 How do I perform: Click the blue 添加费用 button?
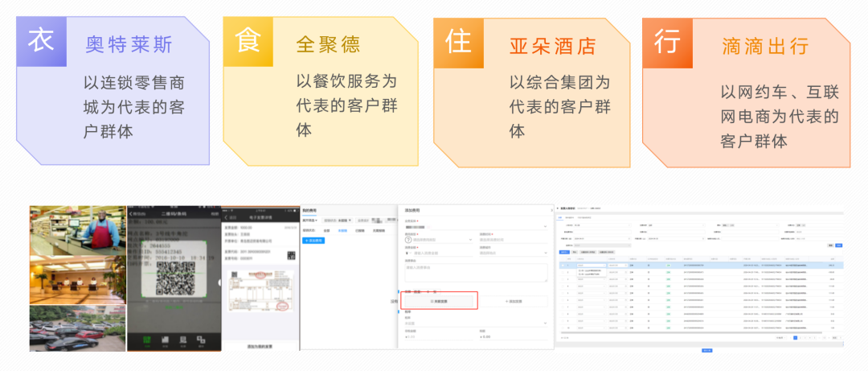pyautogui.click(x=313, y=241)
